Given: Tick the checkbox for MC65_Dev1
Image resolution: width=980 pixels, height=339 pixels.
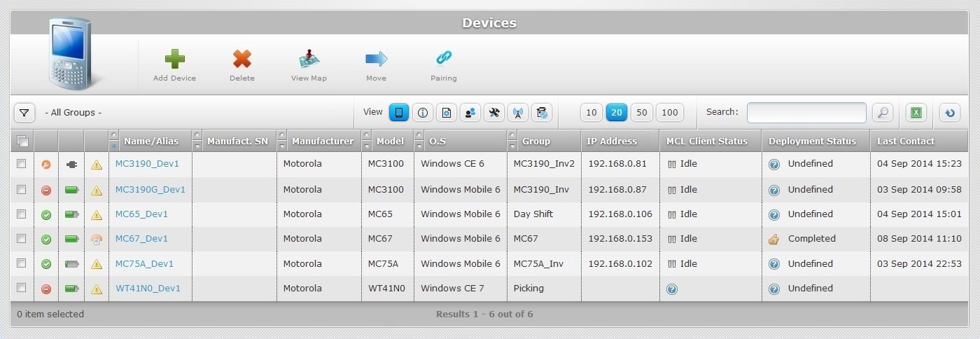Looking at the screenshot, I should 21,214.
